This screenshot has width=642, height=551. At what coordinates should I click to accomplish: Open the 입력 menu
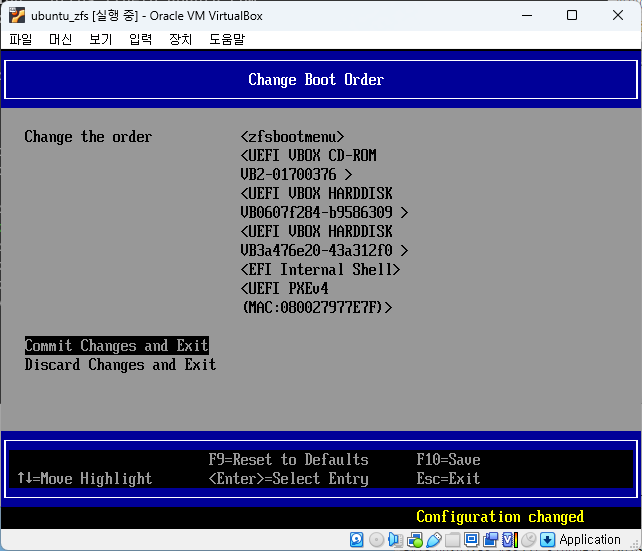[x=140, y=39]
